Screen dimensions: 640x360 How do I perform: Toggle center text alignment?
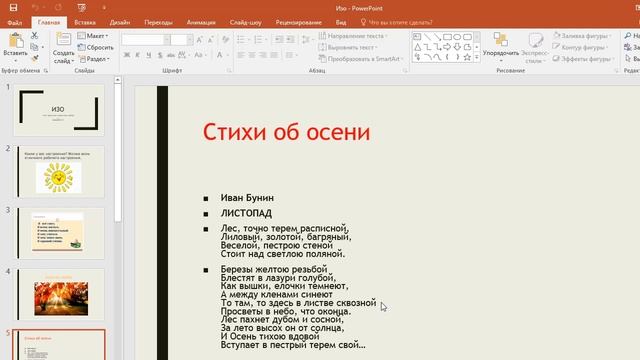pyautogui.click(x=252, y=55)
